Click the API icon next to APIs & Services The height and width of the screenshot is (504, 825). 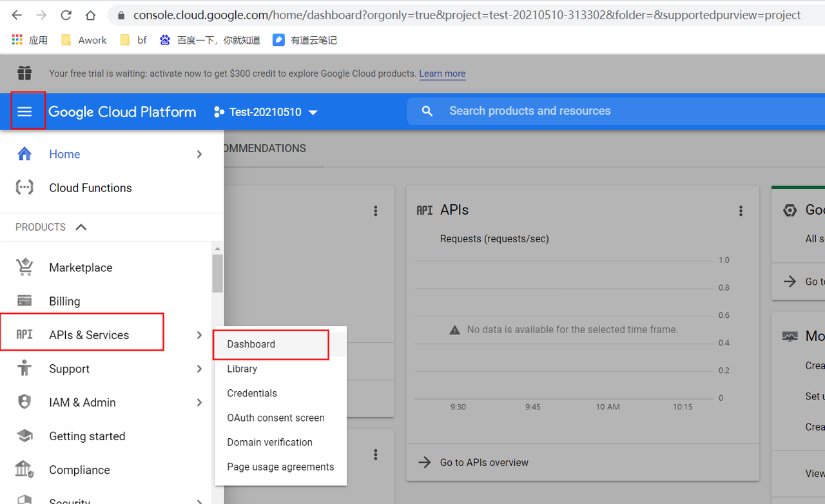[x=24, y=334]
